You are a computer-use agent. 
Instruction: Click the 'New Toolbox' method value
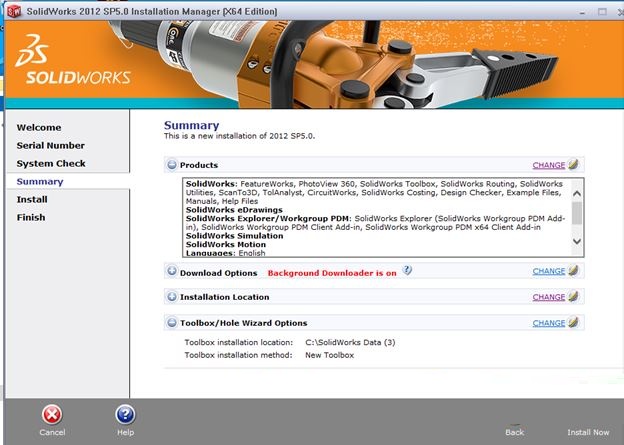pos(330,355)
